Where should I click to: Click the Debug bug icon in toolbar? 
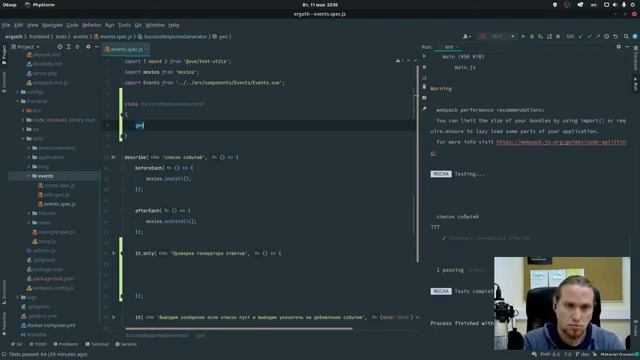(x=532, y=36)
